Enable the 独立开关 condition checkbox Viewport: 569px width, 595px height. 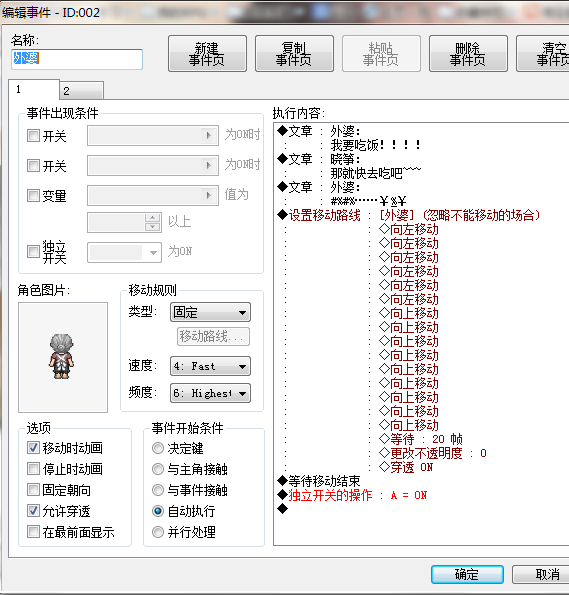click(x=33, y=251)
